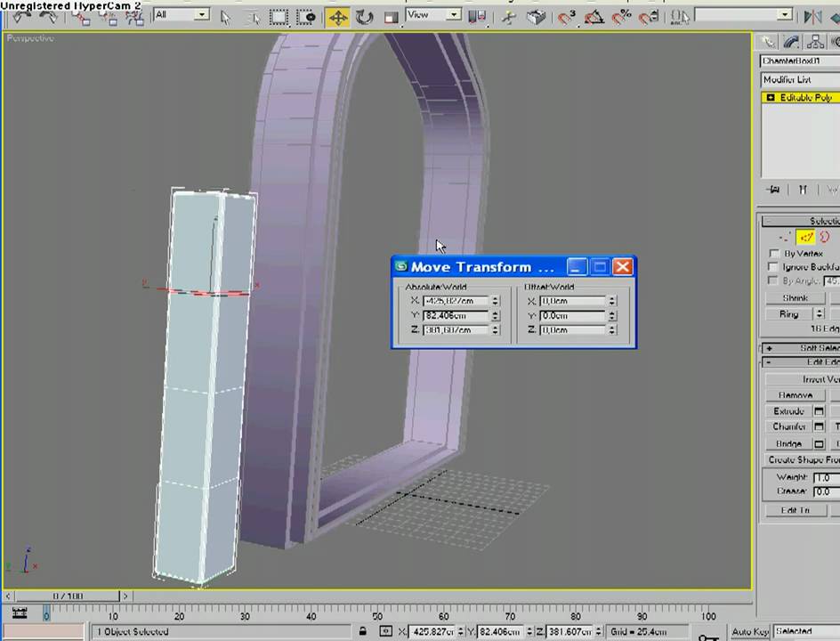Click the Ring selection button
This screenshot has width=840, height=641.
pos(788,314)
